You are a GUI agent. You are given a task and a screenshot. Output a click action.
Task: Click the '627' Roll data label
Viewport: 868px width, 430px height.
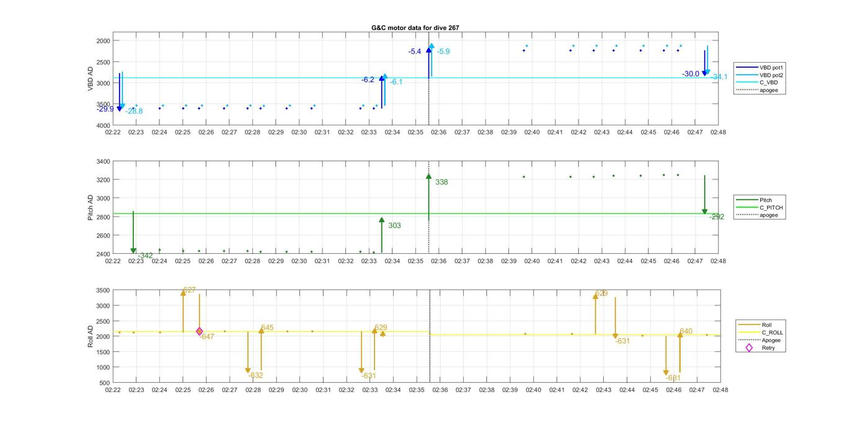[x=190, y=290]
